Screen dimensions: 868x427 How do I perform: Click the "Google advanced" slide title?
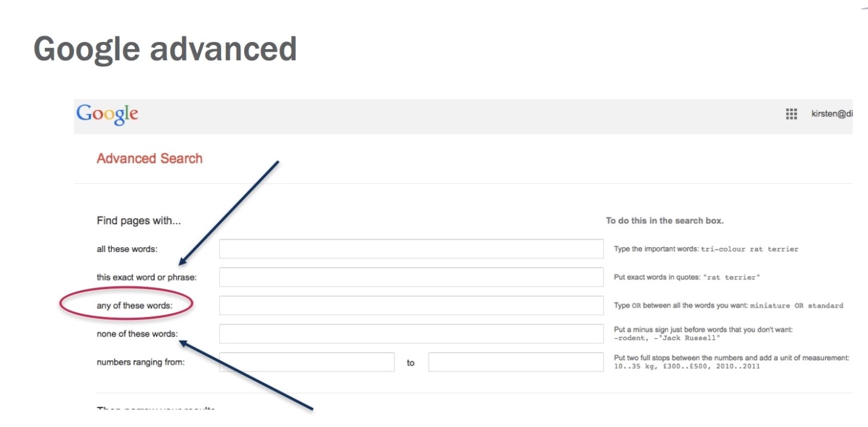click(x=165, y=49)
